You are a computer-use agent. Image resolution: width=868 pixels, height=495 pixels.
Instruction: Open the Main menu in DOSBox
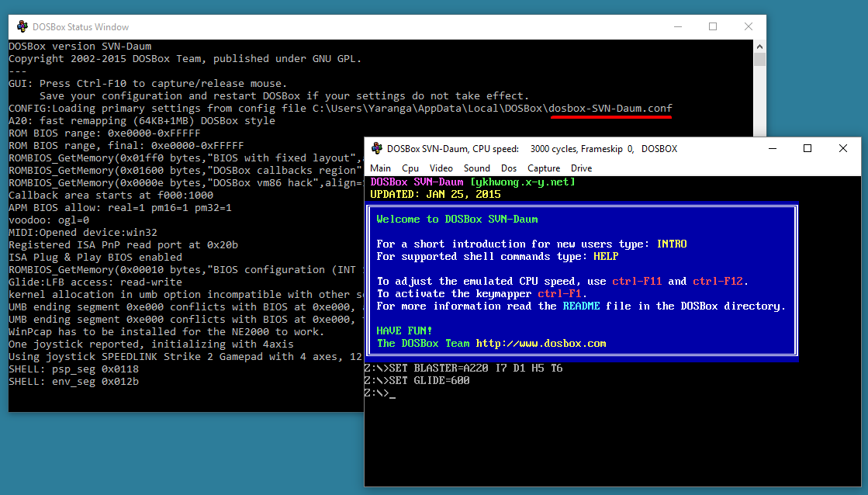coord(380,168)
